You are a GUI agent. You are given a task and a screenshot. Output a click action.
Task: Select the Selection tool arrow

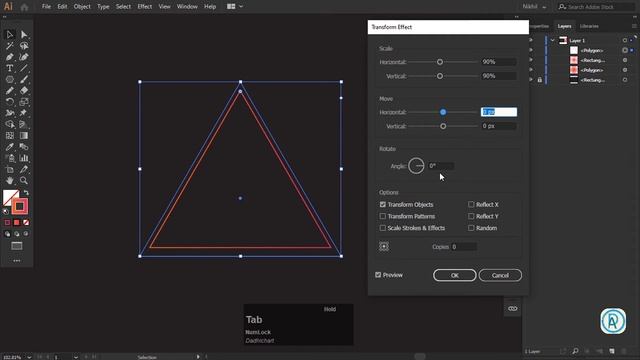click(x=10, y=35)
